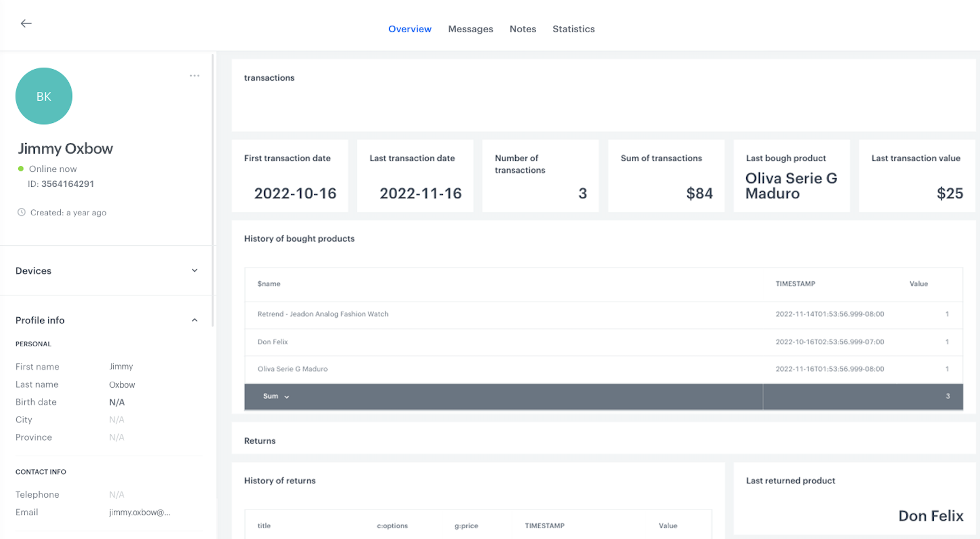
Task: Click the Last returned product panel
Action: [x=854, y=499]
